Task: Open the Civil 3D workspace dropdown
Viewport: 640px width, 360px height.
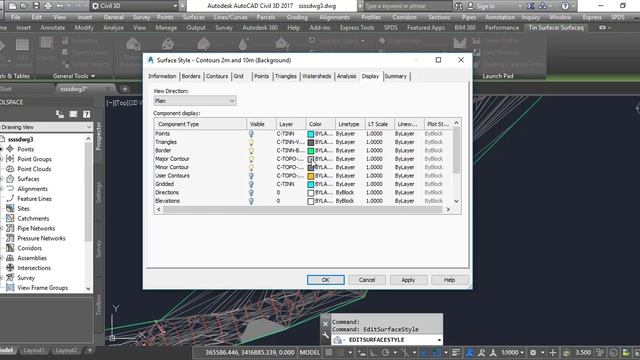Action: coord(135,6)
